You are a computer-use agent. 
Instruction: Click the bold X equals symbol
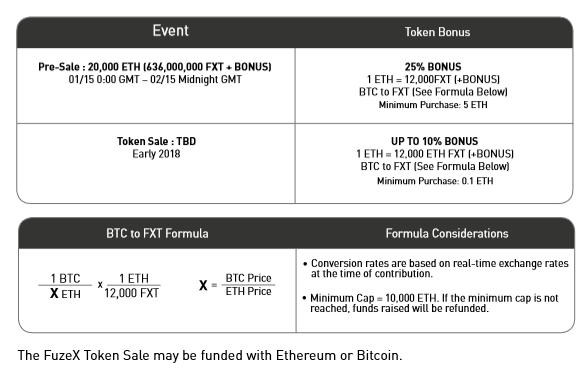click(207, 286)
